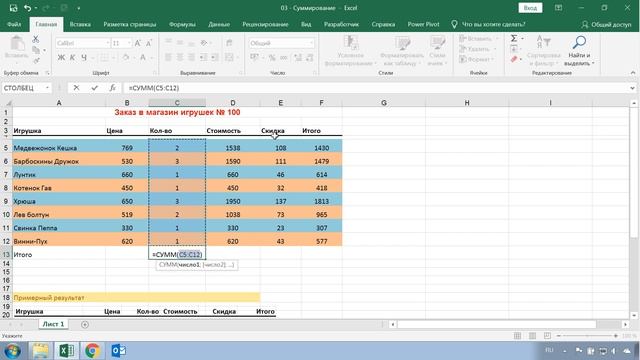The image size is (640, 360).
Task: Click the fill color bucket icon
Action: (x=126, y=58)
